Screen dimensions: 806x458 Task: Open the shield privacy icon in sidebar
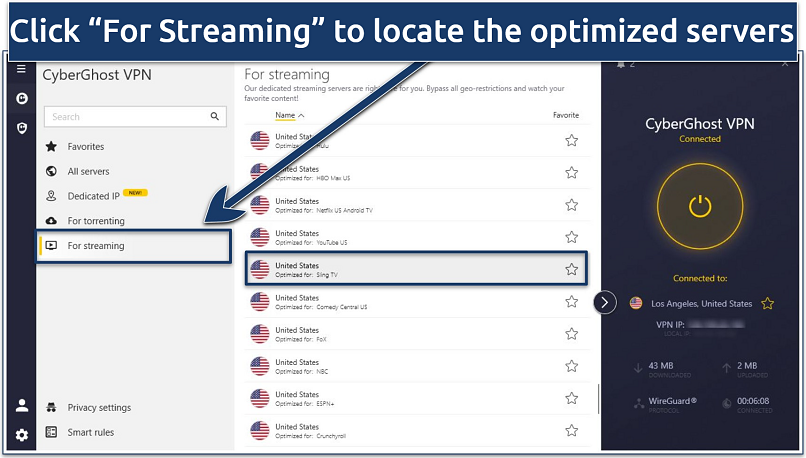[x=21, y=128]
